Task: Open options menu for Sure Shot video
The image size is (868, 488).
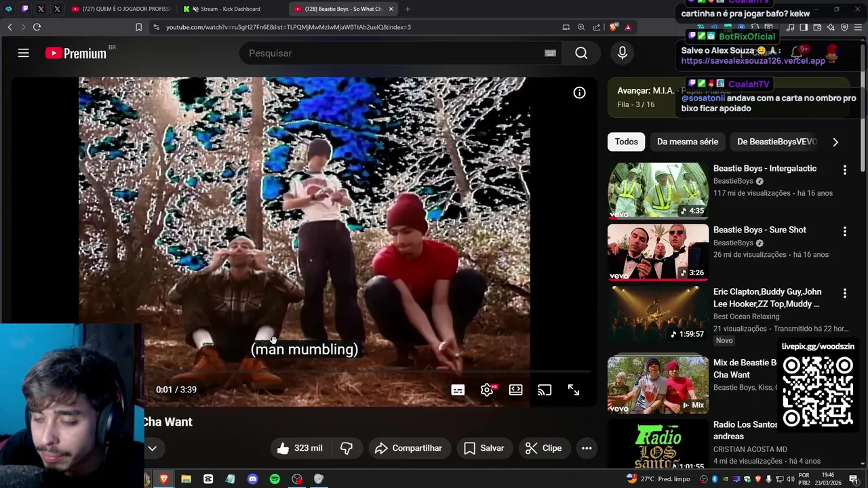Action: [844, 232]
